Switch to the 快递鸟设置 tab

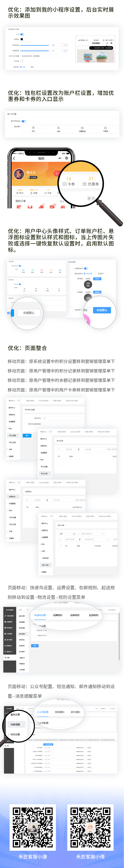tap(40, 615)
